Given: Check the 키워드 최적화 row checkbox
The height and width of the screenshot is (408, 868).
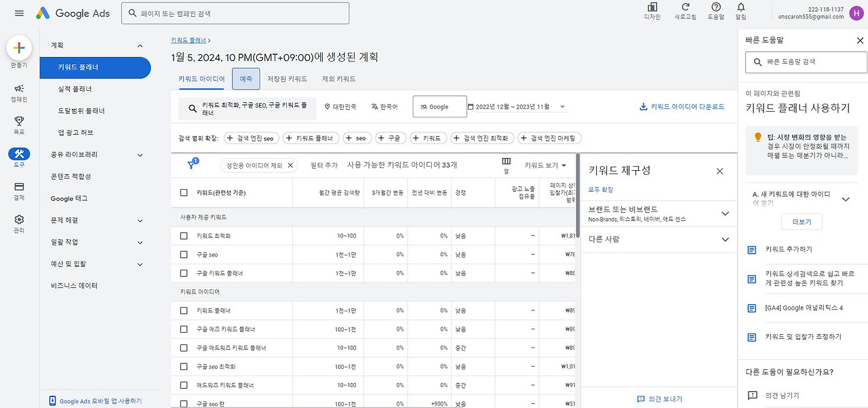Looking at the screenshot, I should [x=184, y=236].
